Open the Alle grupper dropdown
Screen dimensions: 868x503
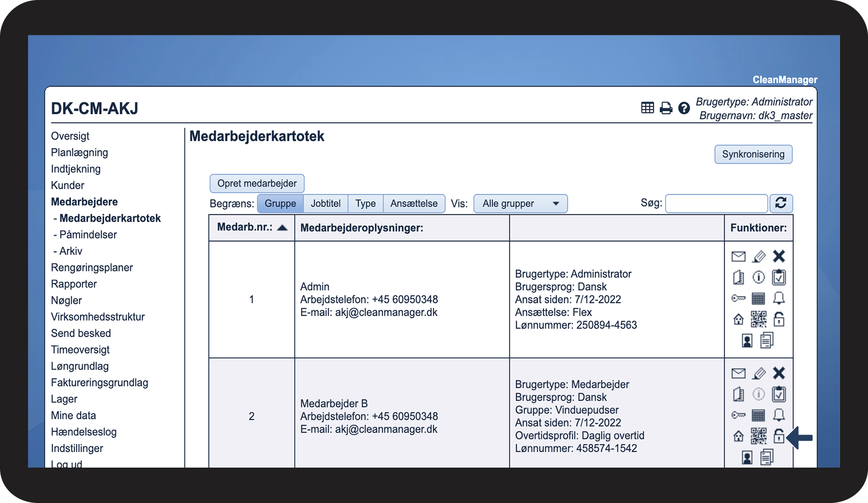(520, 203)
